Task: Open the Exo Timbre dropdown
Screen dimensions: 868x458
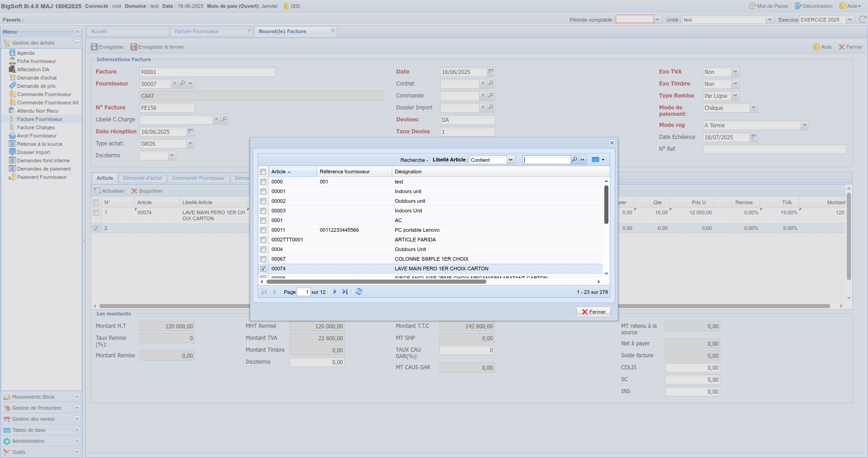Action: point(735,84)
